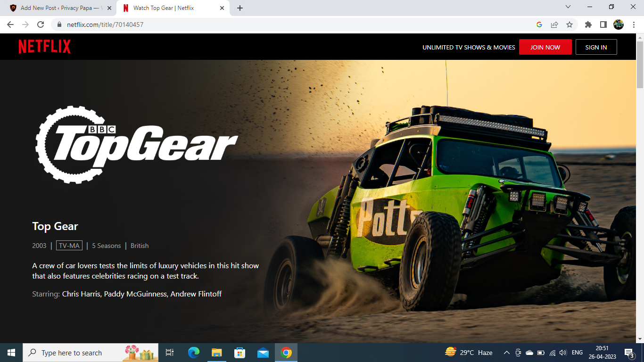Click the page vertical scrollbar thumb
644x362 pixels.
click(x=640, y=64)
